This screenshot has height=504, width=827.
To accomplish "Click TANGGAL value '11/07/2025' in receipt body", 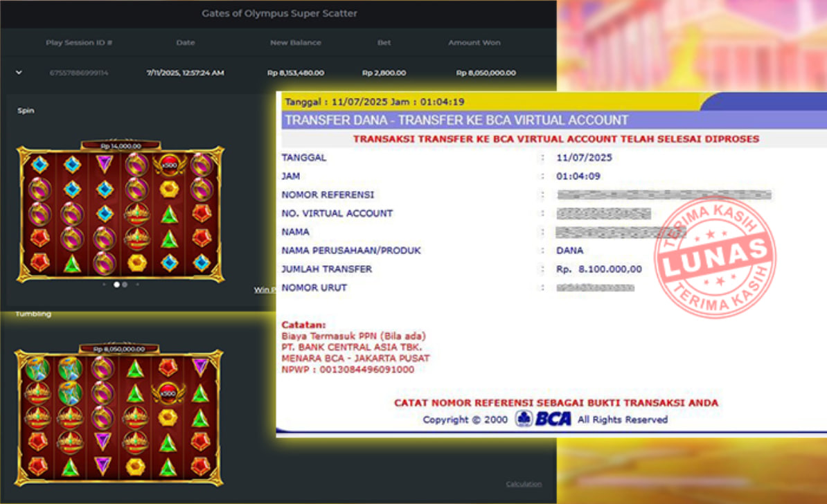I will [584, 157].
